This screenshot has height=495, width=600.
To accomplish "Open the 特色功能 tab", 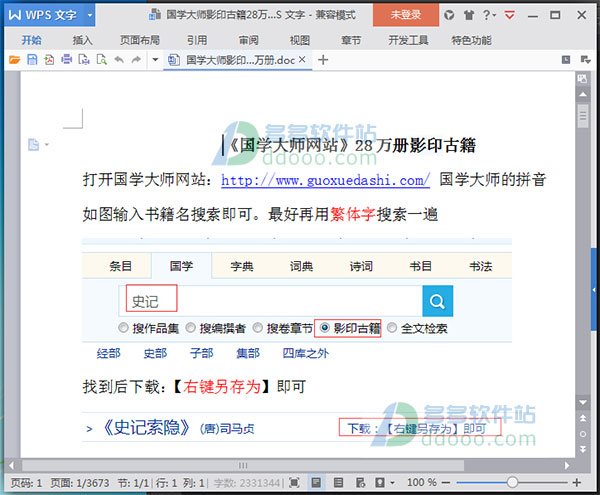I will (471, 40).
